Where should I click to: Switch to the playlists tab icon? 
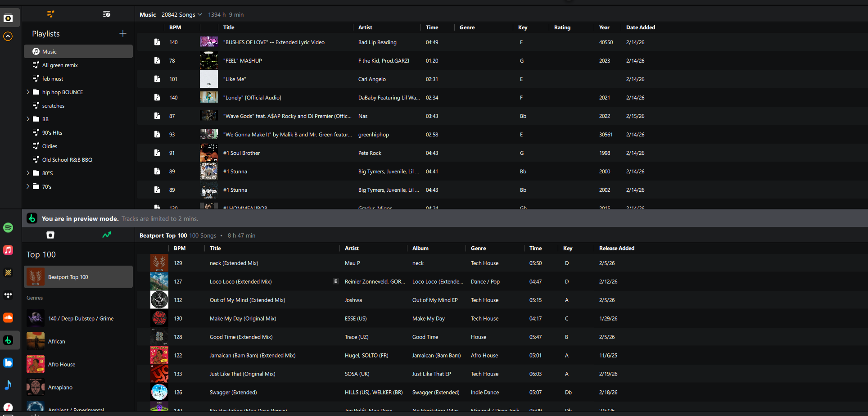coord(50,14)
